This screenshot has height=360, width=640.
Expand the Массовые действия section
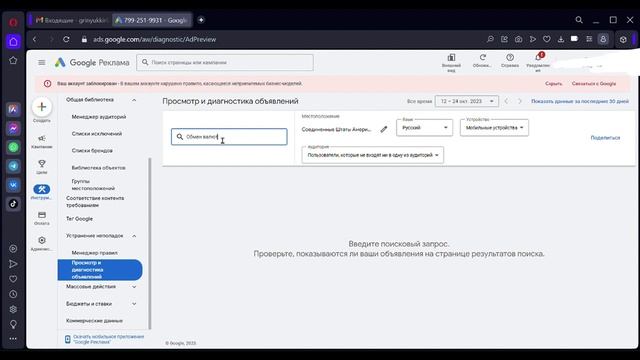[x=134, y=287]
